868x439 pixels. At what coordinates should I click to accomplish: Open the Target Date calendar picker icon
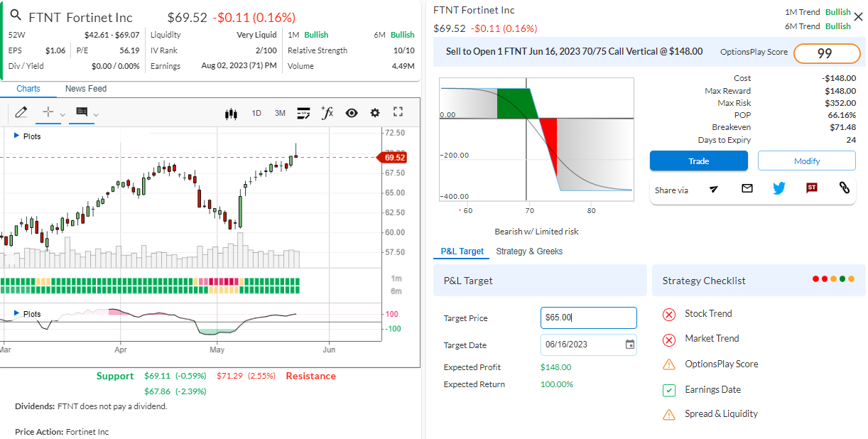[x=630, y=345]
